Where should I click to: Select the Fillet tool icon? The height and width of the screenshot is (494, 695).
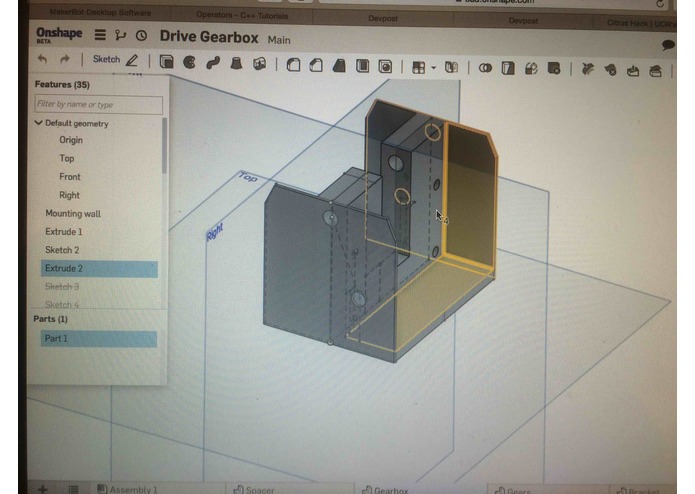click(x=293, y=65)
